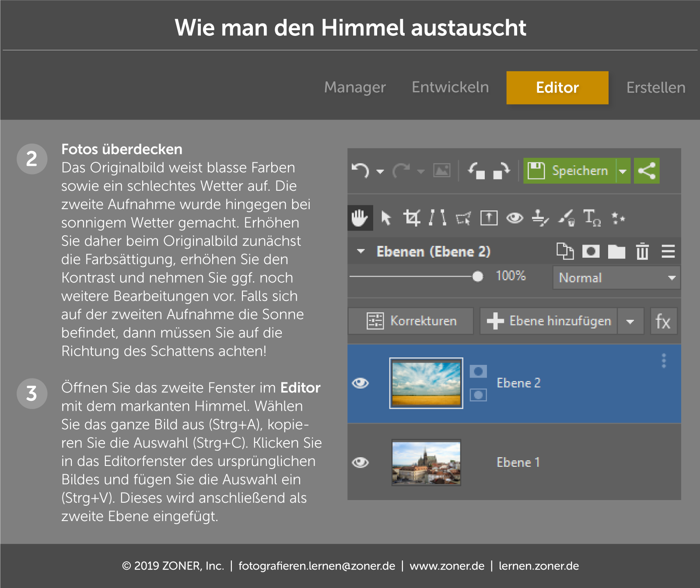Image resolution: width=700 pixels, height=588 pixels.
Task: Toggle the Eye preview tool
Action: [x=515, y=218]
